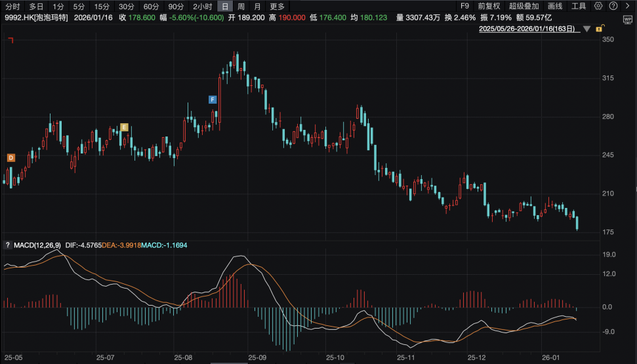This screenshot has width=637, height=364.
Task: Toggle the 分时 intraday view
Action: point(13,6)
